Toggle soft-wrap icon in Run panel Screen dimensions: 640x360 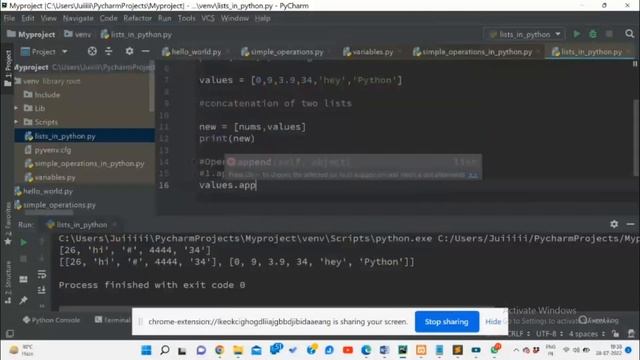point(42,274)
